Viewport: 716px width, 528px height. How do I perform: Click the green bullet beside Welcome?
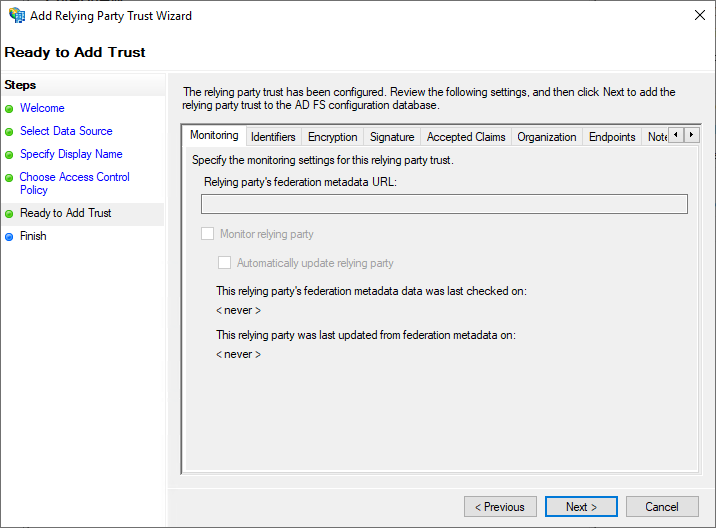click(9, 109)
